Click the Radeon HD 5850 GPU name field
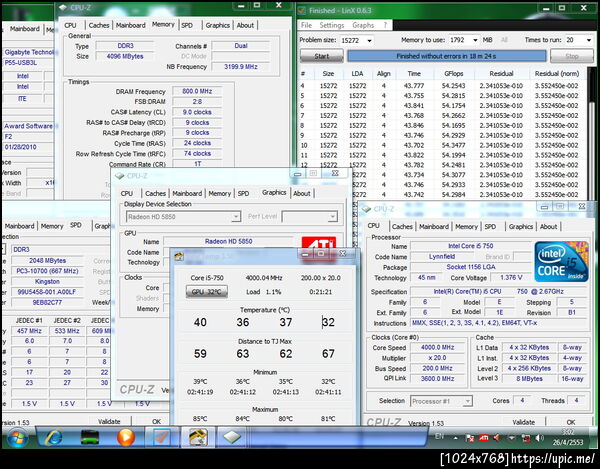The image size is (600, 469). tap(228, 241)
